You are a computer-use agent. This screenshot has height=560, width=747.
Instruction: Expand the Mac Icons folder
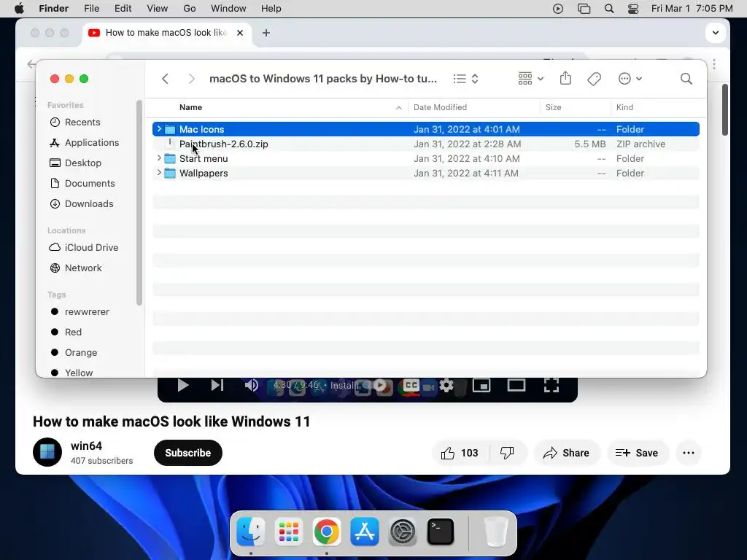[159, 129]
